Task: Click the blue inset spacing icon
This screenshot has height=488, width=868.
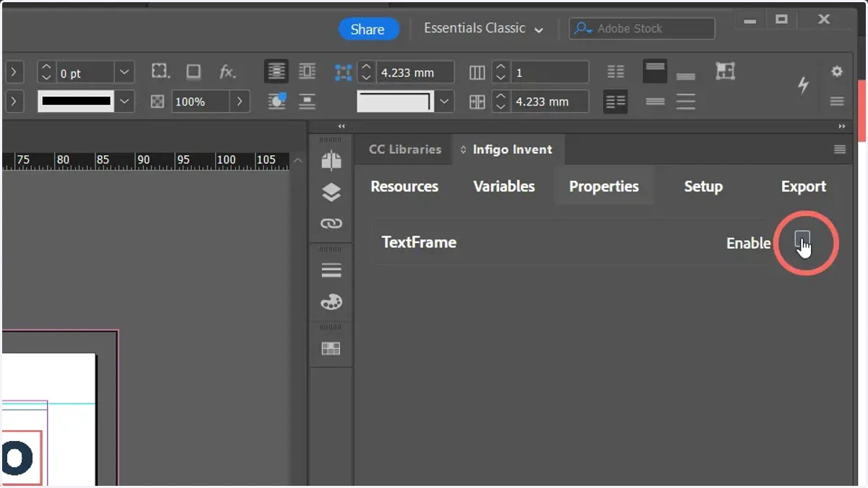Action: (x=343, y=72)
